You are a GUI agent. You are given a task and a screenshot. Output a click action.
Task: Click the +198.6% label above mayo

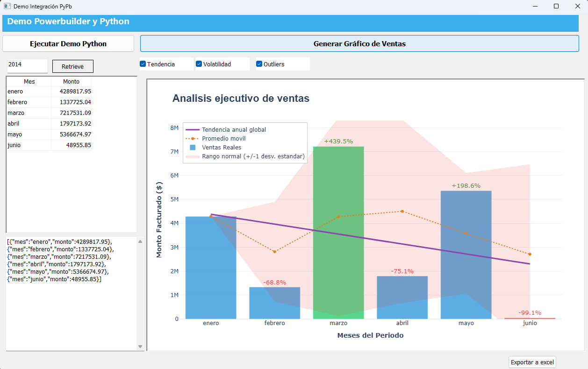pos(466,185)
